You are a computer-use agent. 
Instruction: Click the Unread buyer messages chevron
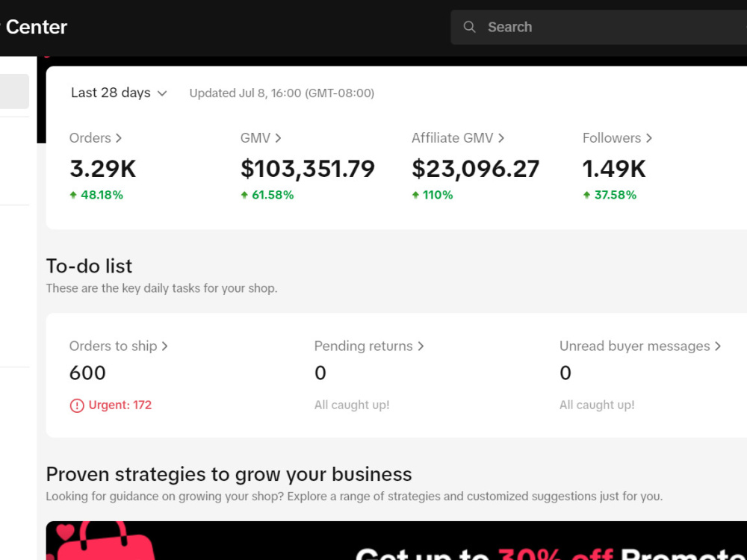(718, 346)
